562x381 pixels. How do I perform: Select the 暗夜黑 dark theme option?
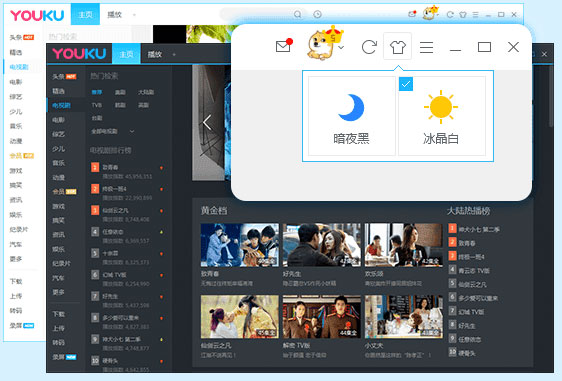[x=351, y=116]
